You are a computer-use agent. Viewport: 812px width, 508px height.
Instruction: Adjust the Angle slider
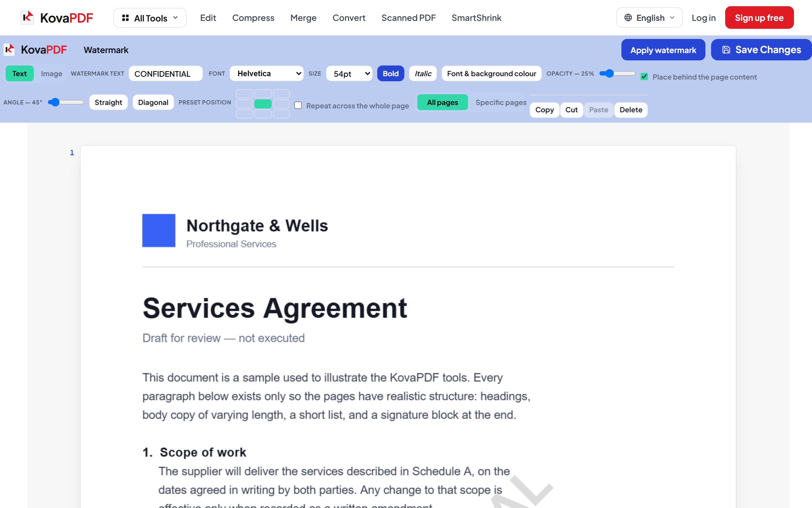(x=66, y=102)
